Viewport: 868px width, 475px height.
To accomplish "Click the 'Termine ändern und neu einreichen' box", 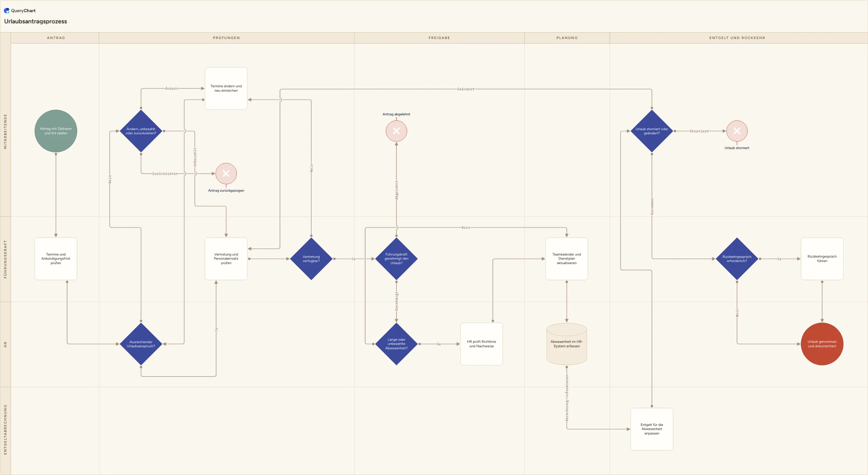I will pyautogui.click(x=226, y=88).
